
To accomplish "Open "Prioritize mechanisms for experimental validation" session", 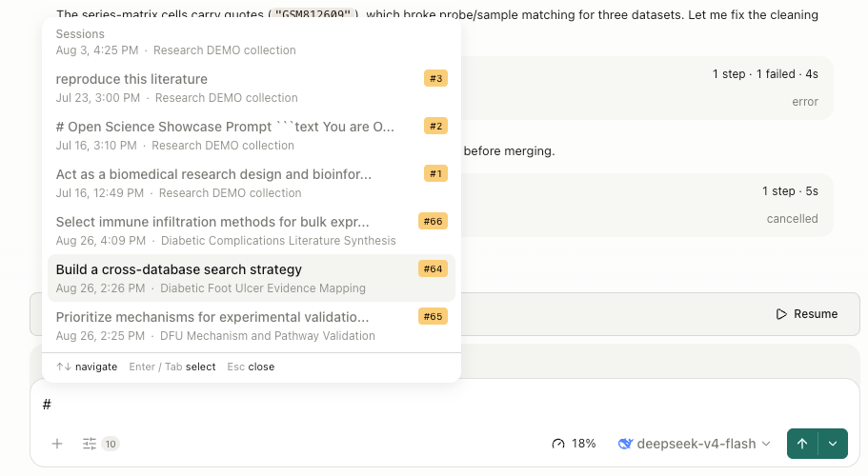I will pos(252,326).
